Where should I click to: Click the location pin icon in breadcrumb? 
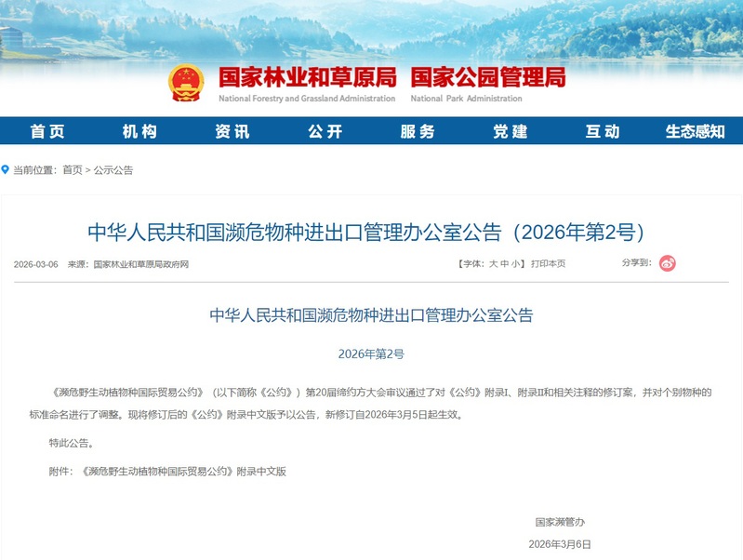pyautogui.click(x=6, y=170)
